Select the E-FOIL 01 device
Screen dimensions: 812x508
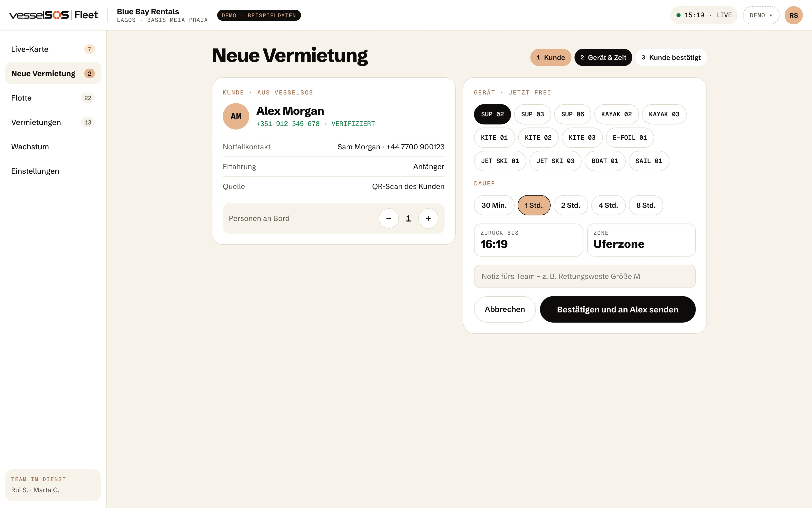coord(630,137)
